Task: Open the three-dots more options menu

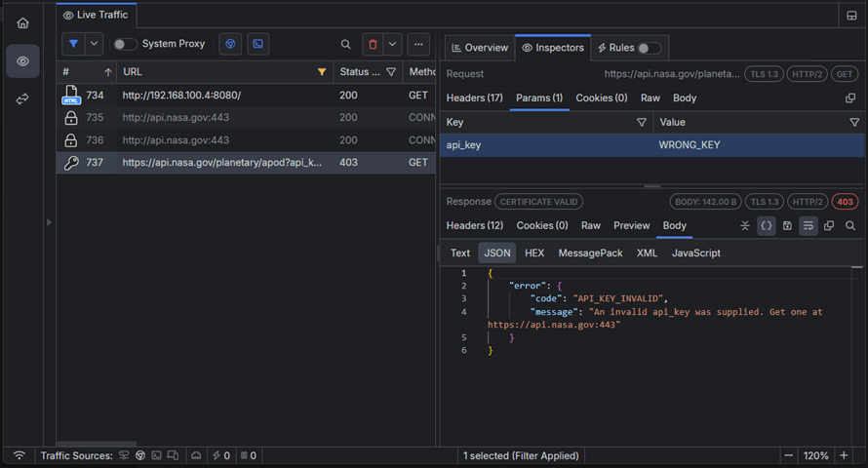Action: [418, 44]
